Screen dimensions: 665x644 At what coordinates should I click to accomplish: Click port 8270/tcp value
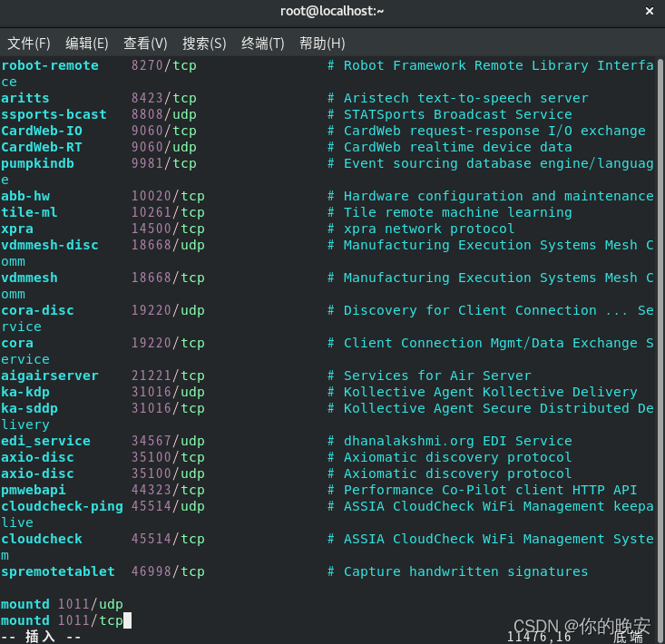(163, 65)
